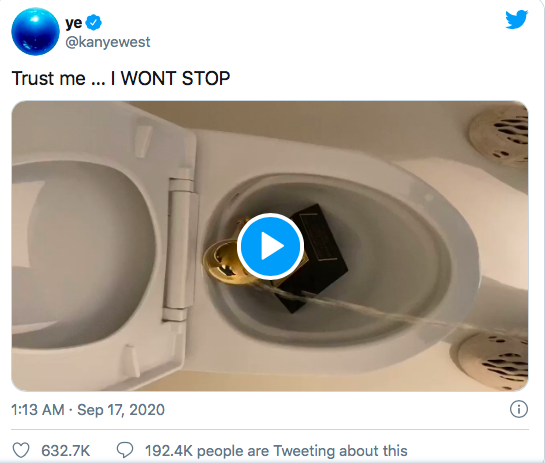
Task: Click the display name ye
Action: click(74, 23)
